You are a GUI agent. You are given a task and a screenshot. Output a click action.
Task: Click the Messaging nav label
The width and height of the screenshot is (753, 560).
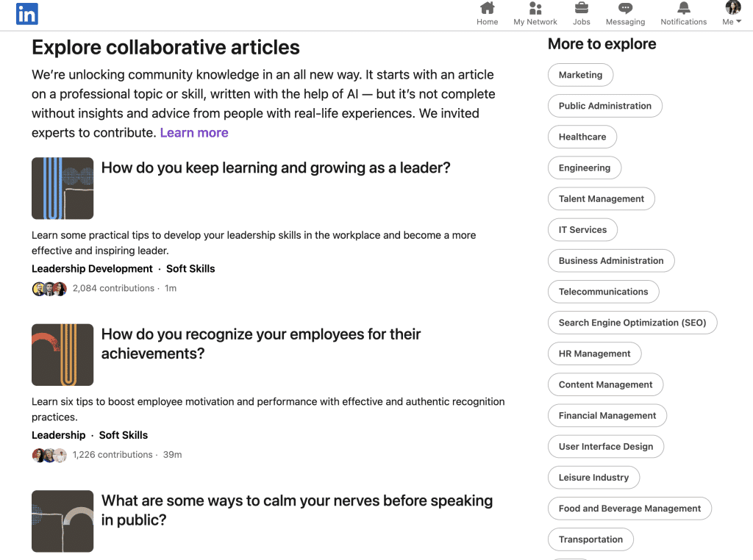pos(625,21)
